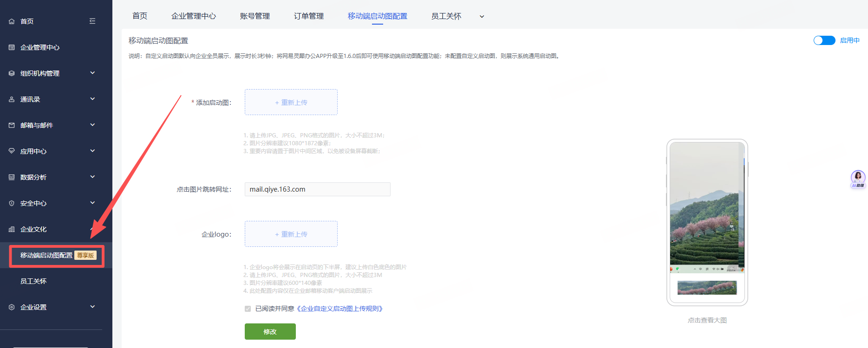868x348 pixels.
Task: Expand 应用中心 submenu chevron
Action: click(x=92, y=151)
